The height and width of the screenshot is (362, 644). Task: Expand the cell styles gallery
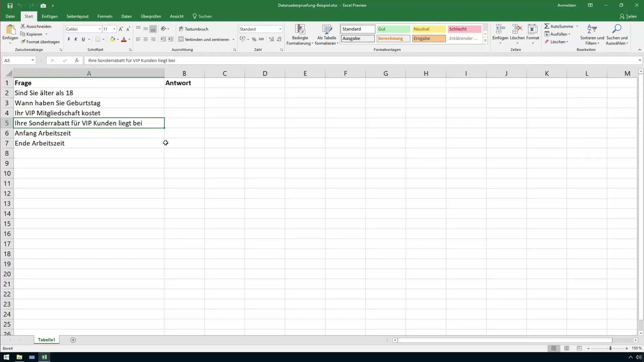(485, 41)
